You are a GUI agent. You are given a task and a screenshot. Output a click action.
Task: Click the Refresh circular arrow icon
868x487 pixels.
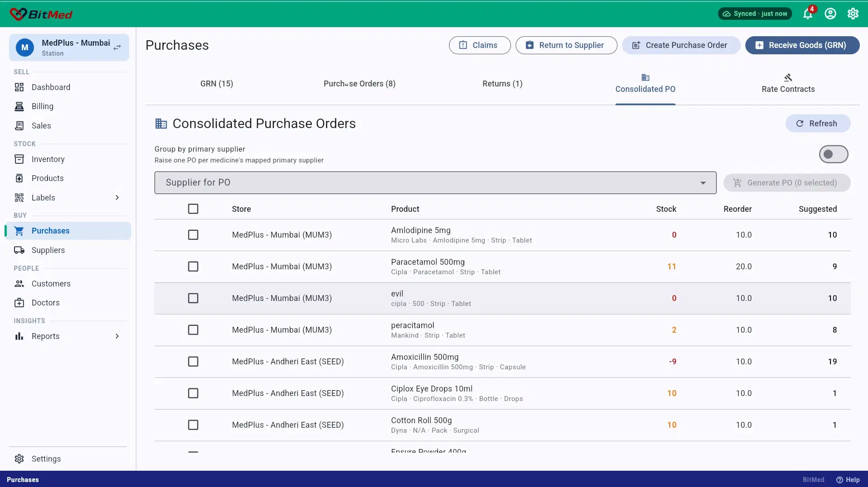coord(800,124)
